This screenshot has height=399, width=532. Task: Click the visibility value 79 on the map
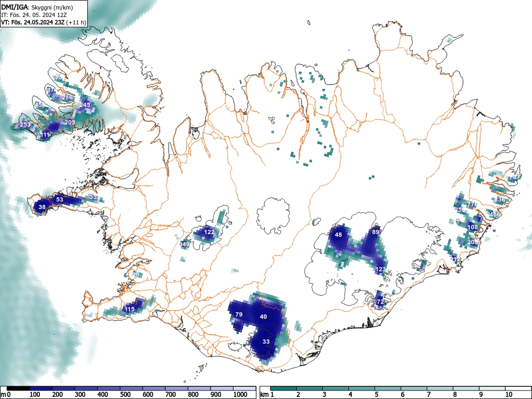point(239,314)
